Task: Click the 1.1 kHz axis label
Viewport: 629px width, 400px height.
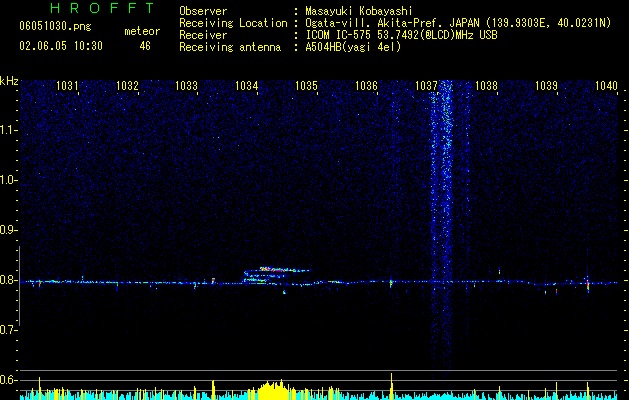Action: [x=8, y=130]
